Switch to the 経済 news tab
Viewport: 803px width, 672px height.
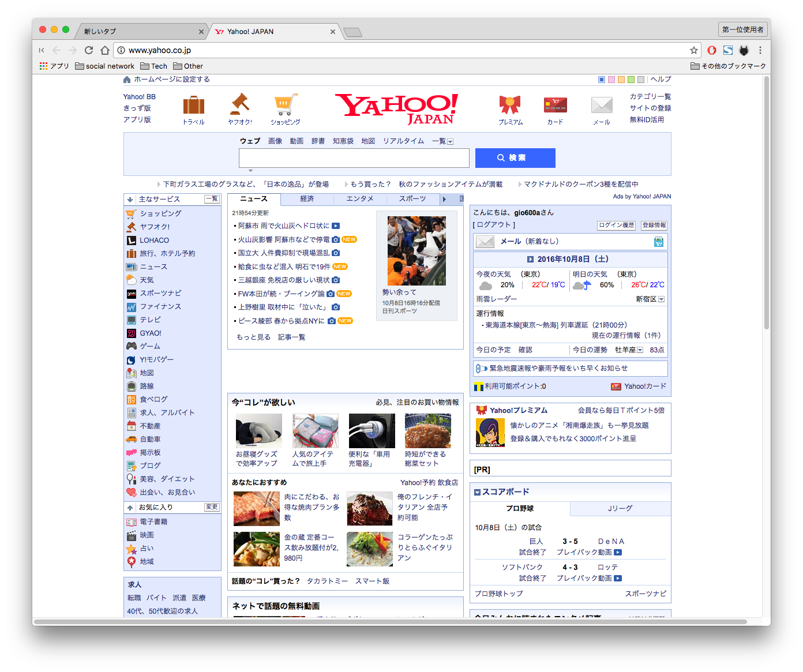pyautogui.click(x=307, y=199)
